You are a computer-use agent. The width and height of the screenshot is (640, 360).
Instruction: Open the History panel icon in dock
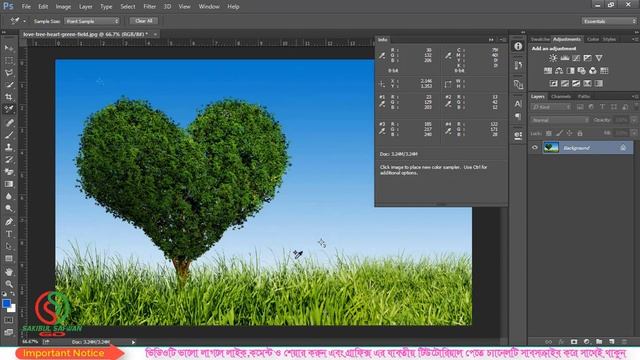518,65
